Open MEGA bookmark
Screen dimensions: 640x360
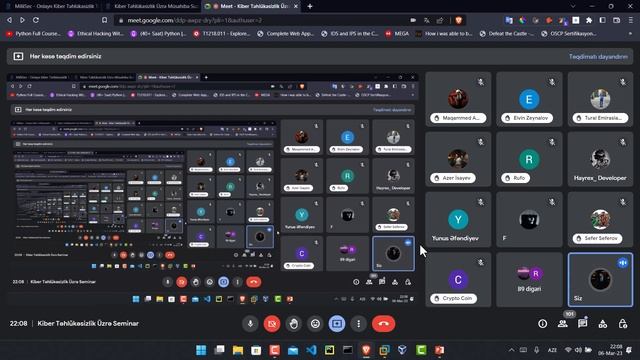[397, 34]
